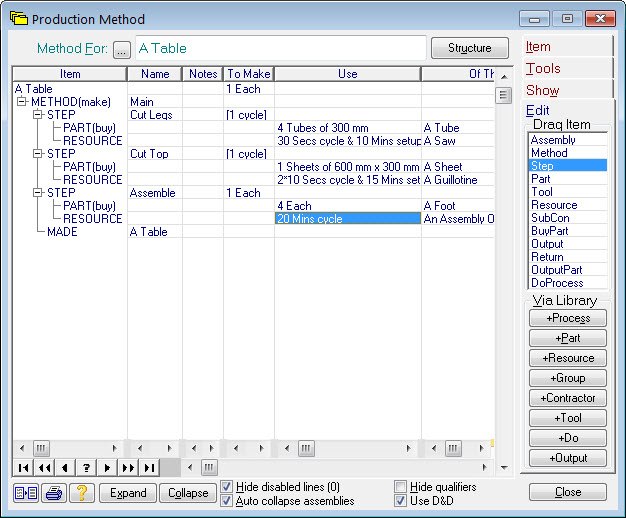Toggle Hide disabled lines checkbox
The height and width of the screenshot is (518, 626).
coord(226,486)
